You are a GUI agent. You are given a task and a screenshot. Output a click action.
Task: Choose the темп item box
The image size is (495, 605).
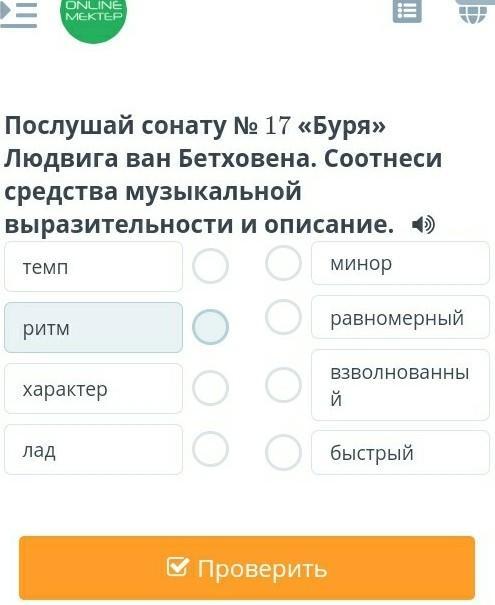click(x=93, y=267)
